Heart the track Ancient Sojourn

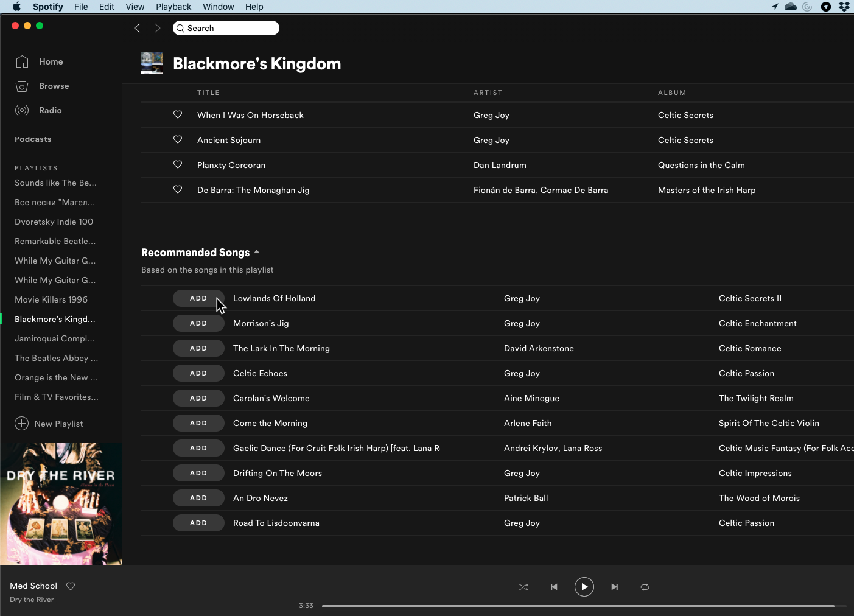click(x=178, y=140)
